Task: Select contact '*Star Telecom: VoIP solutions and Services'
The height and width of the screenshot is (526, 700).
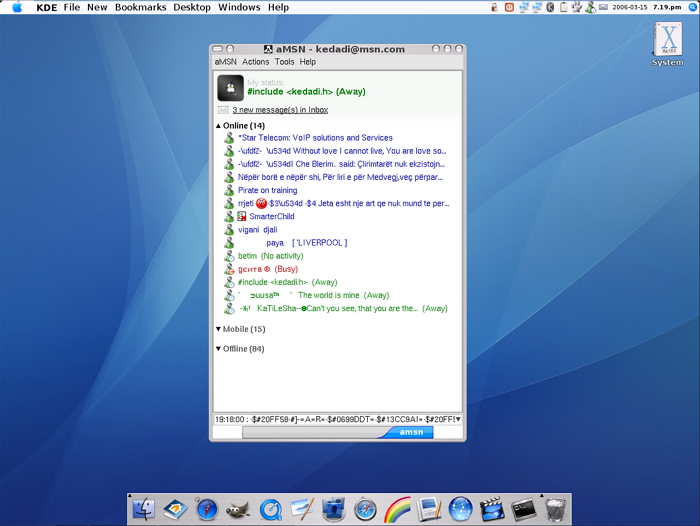Action: pyautogui.click(x=315, y=138)
